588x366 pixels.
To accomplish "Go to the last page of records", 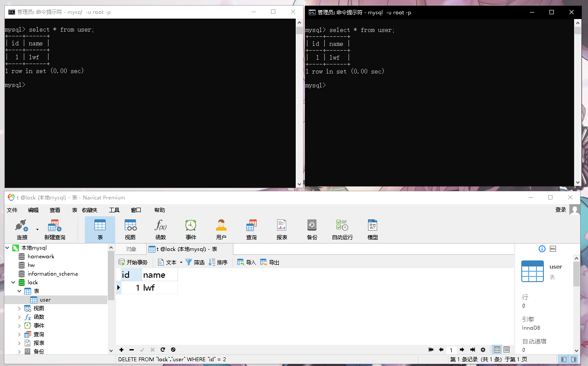I will (472, 350).
